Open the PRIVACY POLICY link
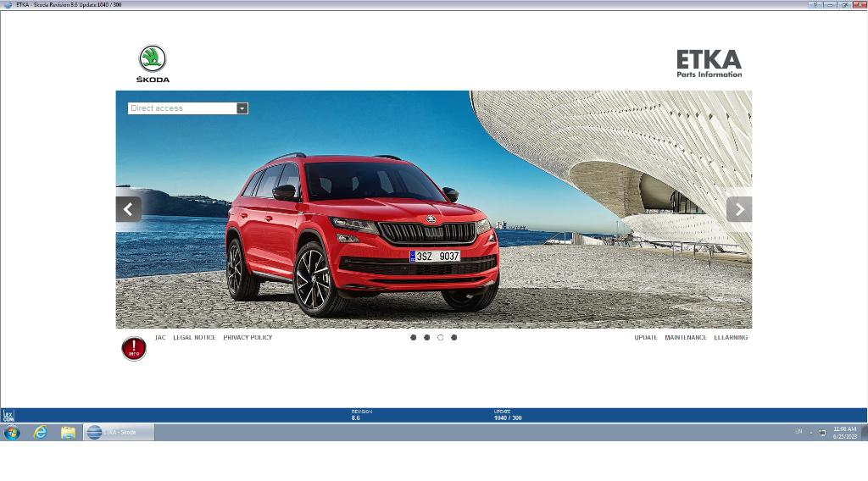Viewport: 868px width, 481px height. point(248,337)
